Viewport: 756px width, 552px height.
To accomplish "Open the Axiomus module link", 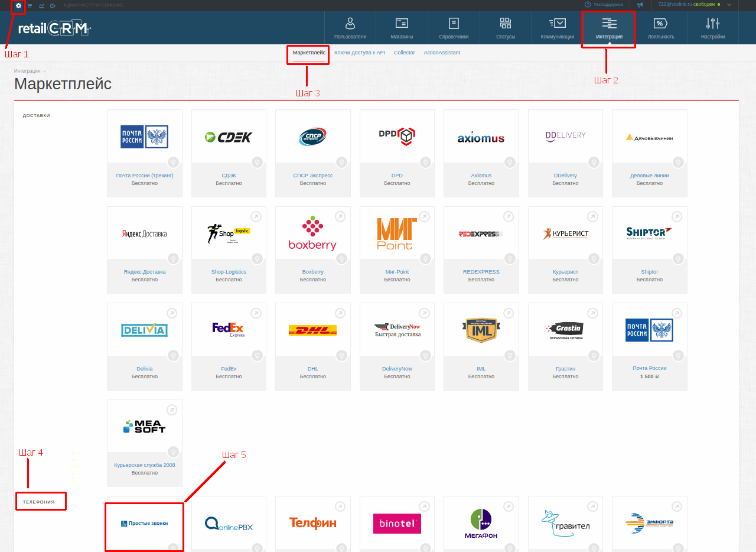I will pyautogui.click(x=481, y=176).
